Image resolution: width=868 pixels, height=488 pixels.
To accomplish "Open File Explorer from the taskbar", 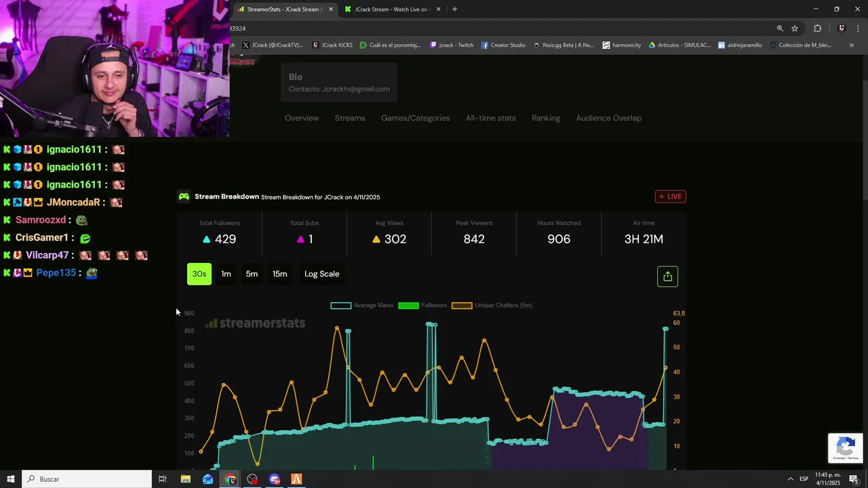I will 185,479.
